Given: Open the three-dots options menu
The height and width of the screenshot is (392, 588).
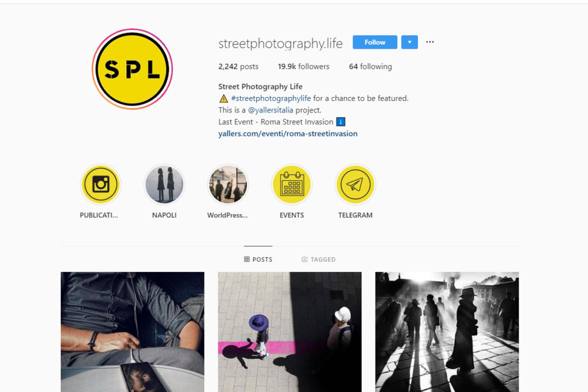Looking at the screenshot, I should point(430,42).
